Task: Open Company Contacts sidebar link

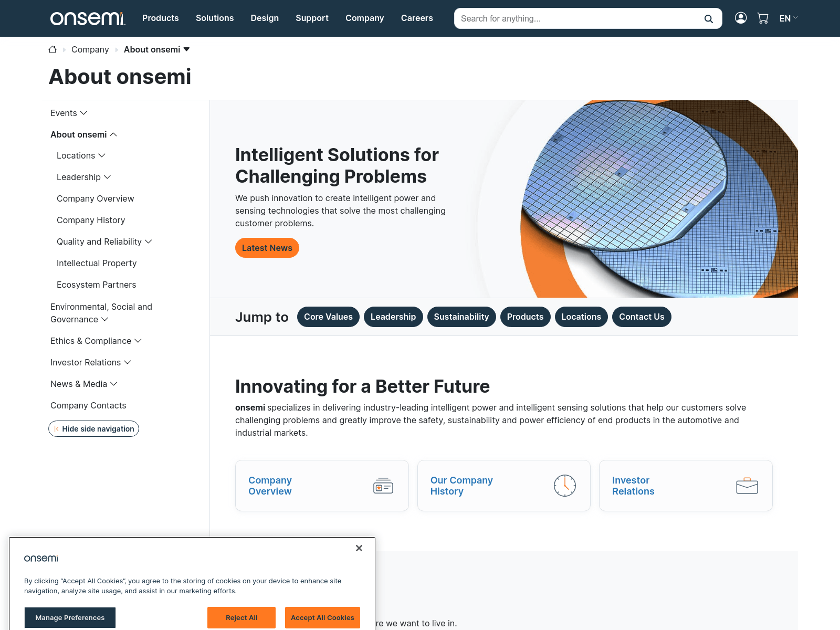Action: click(88, 405)
